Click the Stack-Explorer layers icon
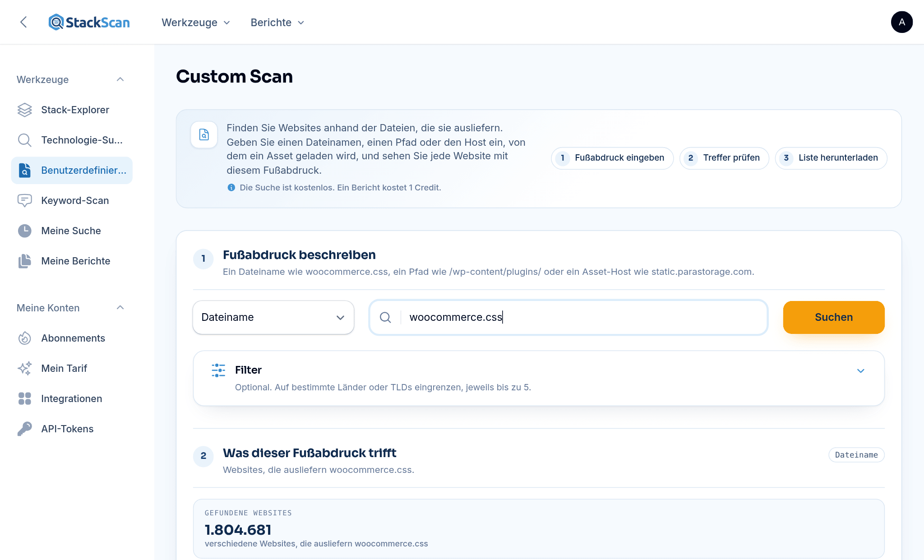The width and height of the screenshot is (924, 560). tap(25, 110)
